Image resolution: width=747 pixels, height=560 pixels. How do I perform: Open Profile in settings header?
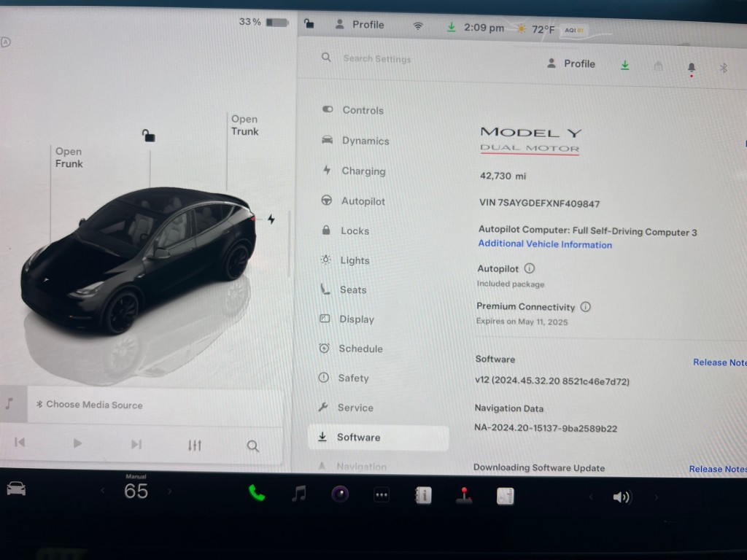click(x=570, y=63)
